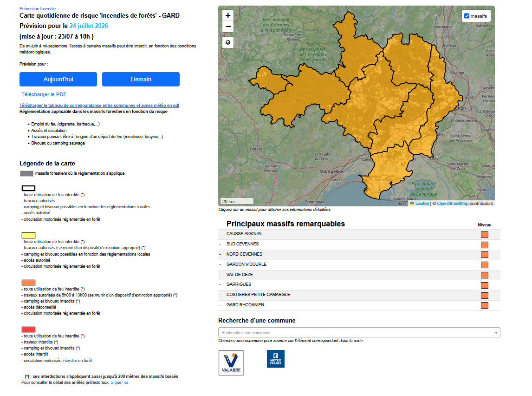Click the Recherchez une commune field
Viewport: 532px width, 396px height.
(x=359, y=332)
